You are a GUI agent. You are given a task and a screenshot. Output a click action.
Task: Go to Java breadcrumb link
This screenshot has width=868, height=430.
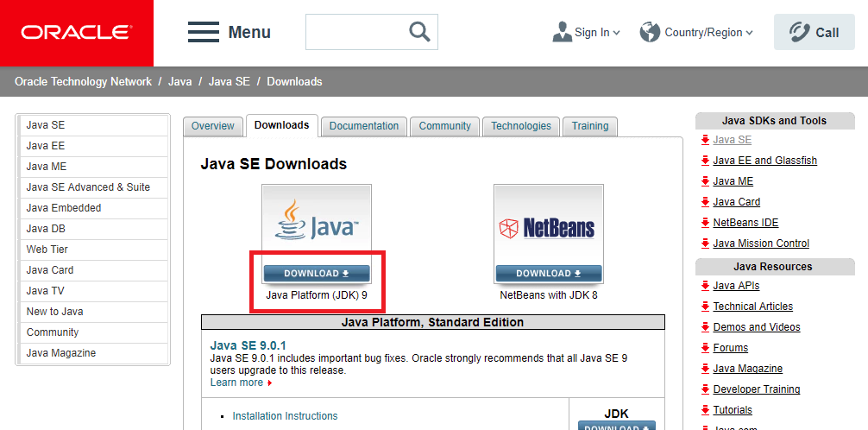[180, 81]
